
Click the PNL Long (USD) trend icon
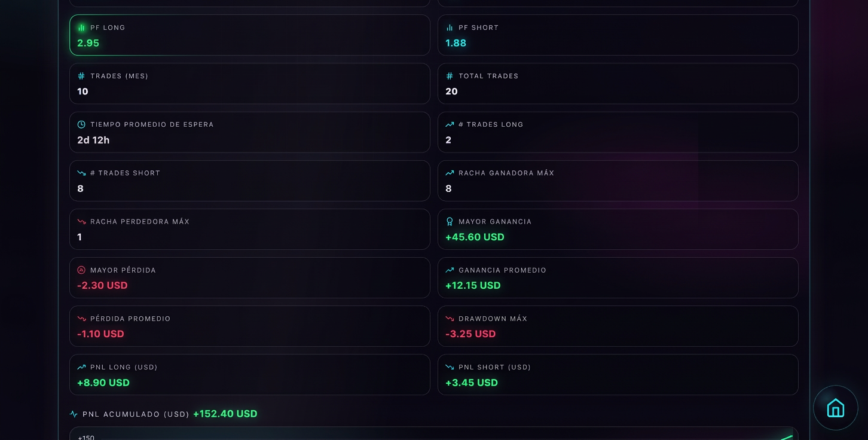point(81,367)
